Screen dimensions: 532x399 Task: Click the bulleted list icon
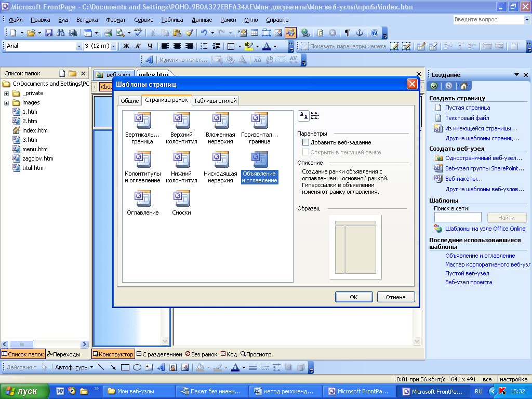point(204,46)
